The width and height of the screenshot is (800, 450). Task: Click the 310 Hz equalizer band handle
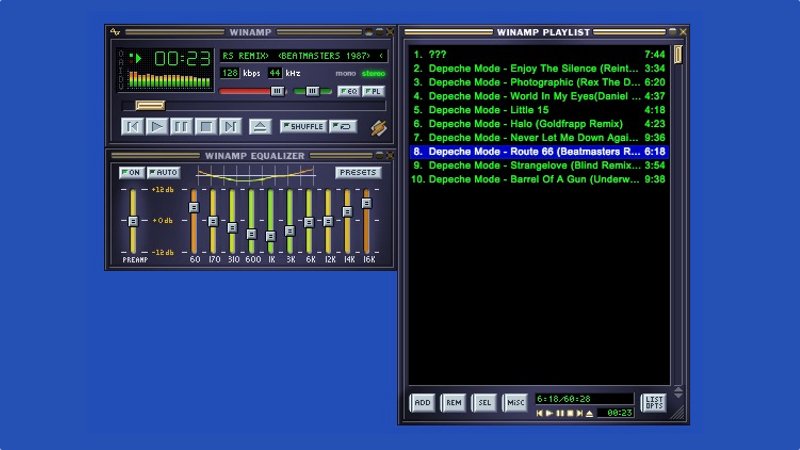click(x=232, y=228)
